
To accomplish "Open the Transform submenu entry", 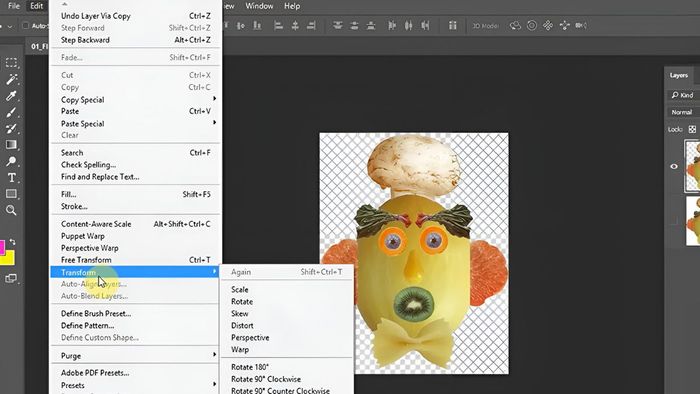I will pos(136,272).
